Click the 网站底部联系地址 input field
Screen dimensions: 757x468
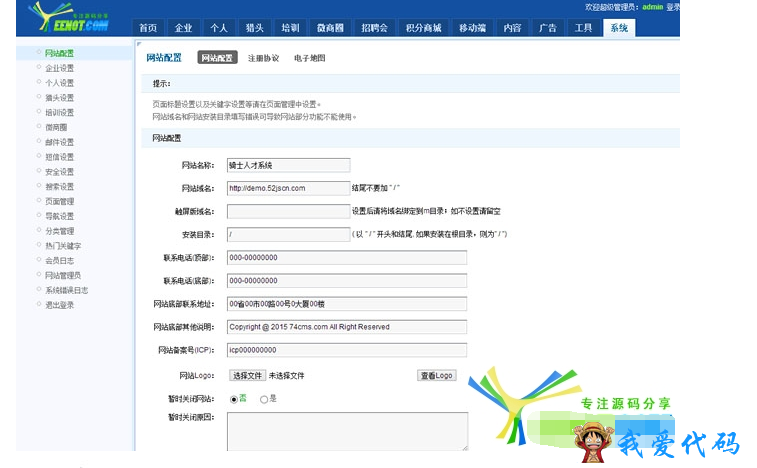pos(347,304)
